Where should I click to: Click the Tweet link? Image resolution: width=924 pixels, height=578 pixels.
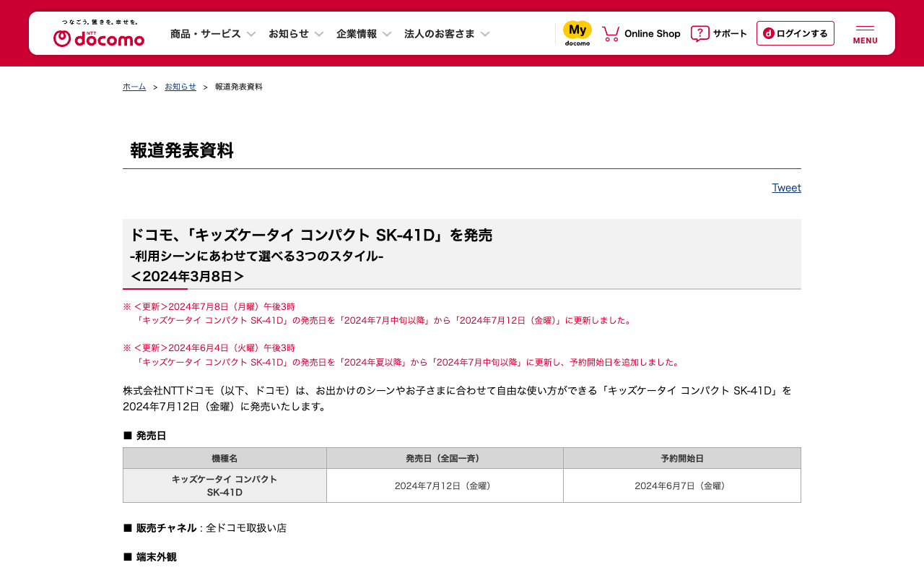[x=787, y=188]
